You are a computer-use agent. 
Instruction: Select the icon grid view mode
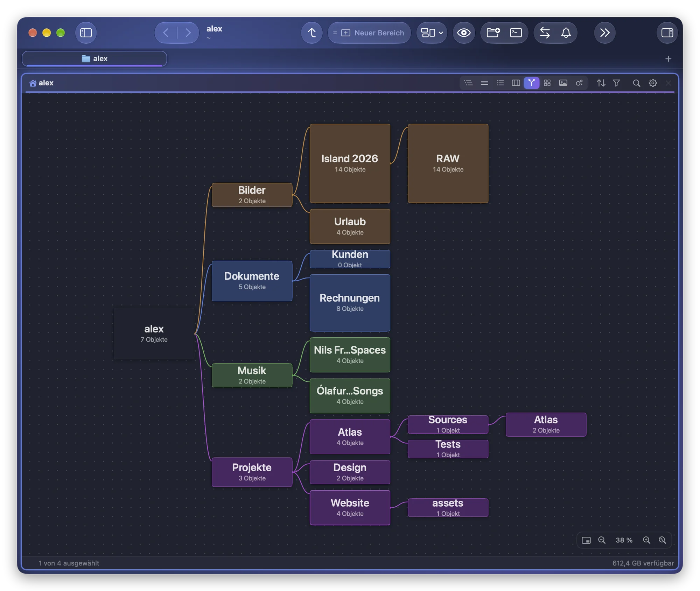tap(547, 83)
